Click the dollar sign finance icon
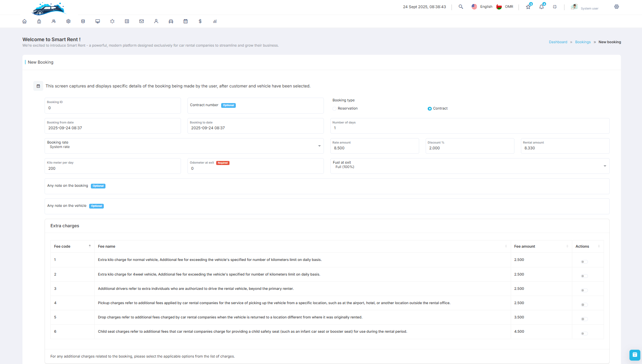 (x=200, y=21)
